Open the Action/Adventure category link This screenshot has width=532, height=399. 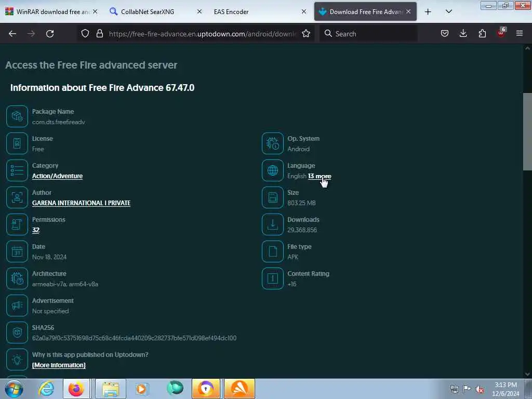coord(57,176)
